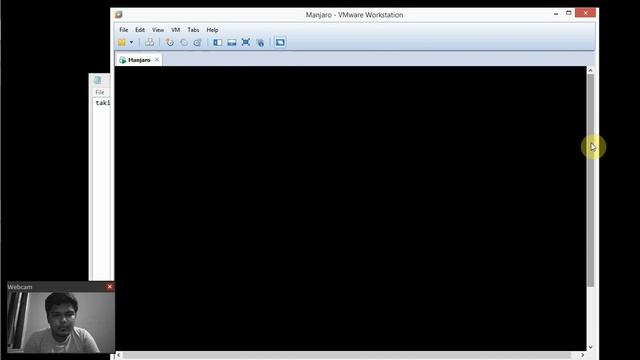The image size is (640, 360).
Task: Enter full screen mode icon
Action: [x=246, y=42]
